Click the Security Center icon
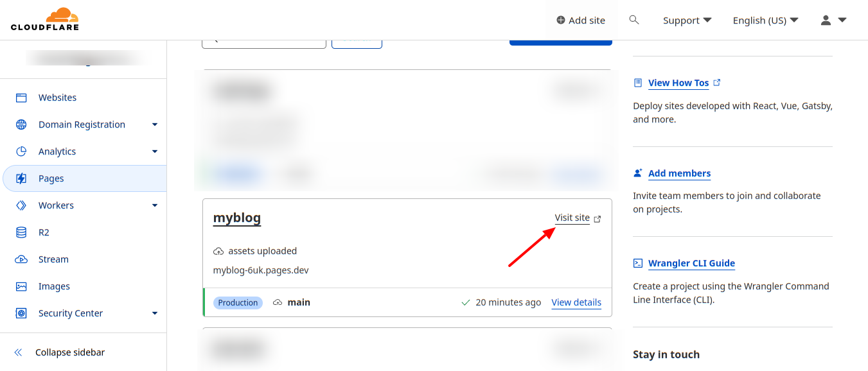Viewport: 868px width, 371px height. tap(21, 313)
